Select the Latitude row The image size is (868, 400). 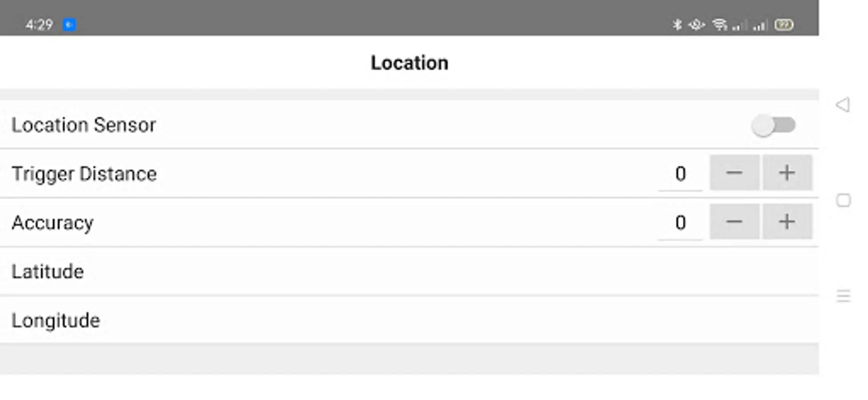tap(409, 271)
